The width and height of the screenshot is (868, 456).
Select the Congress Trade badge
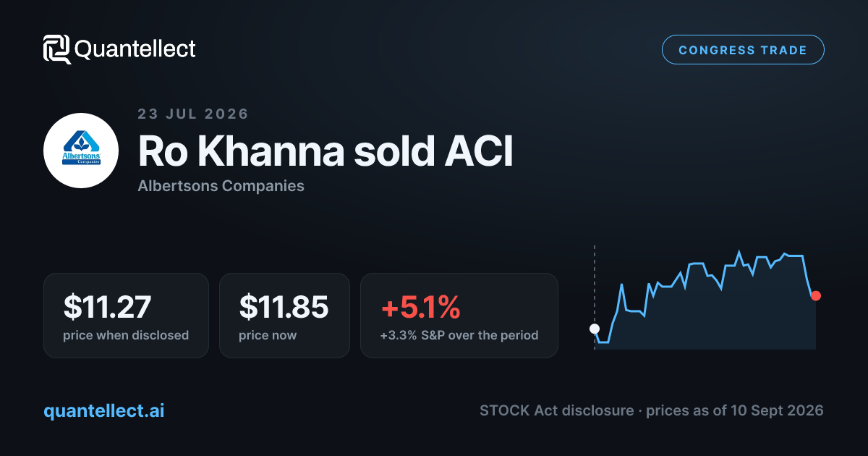743,50
